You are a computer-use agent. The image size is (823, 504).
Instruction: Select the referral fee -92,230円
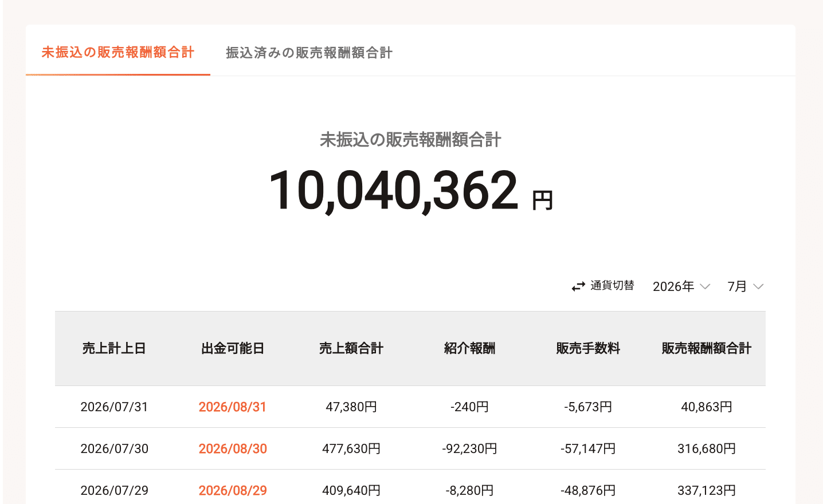469,448
